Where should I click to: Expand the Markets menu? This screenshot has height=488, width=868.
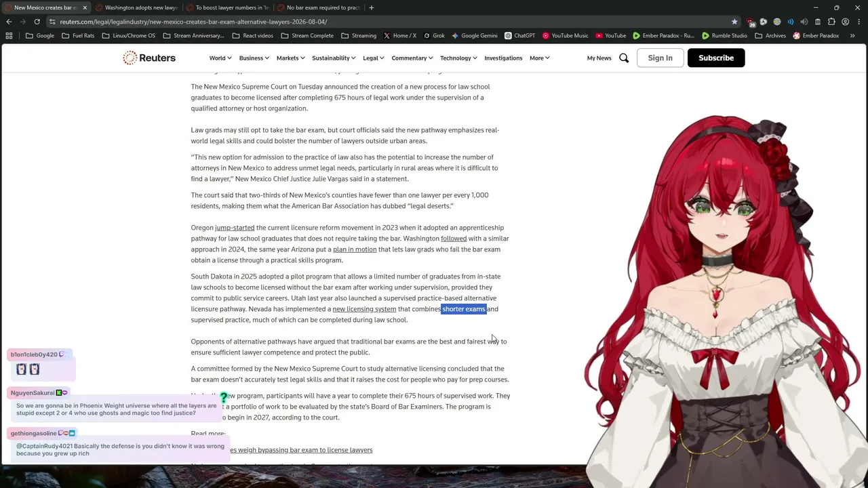coord(291,58)
